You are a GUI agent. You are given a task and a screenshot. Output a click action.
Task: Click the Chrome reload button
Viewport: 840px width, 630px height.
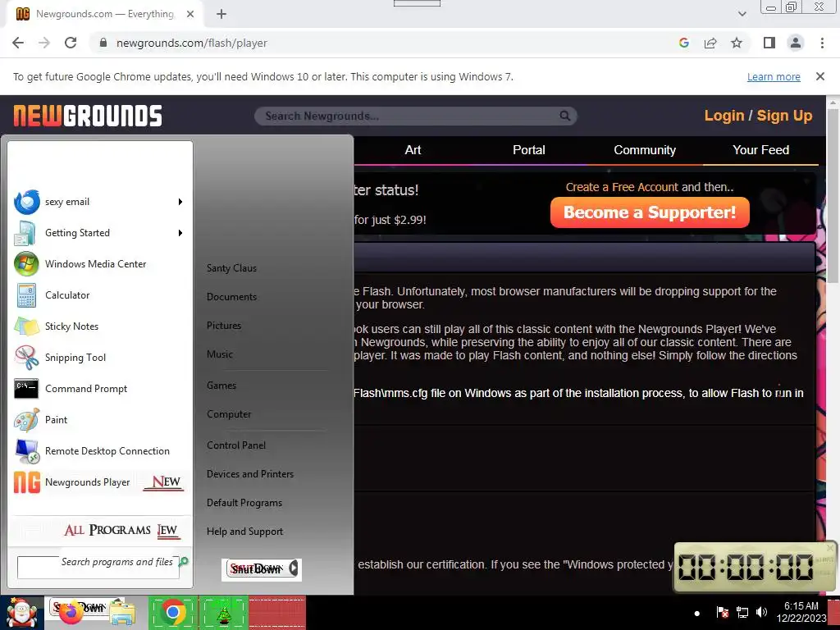tap(71, 43)
